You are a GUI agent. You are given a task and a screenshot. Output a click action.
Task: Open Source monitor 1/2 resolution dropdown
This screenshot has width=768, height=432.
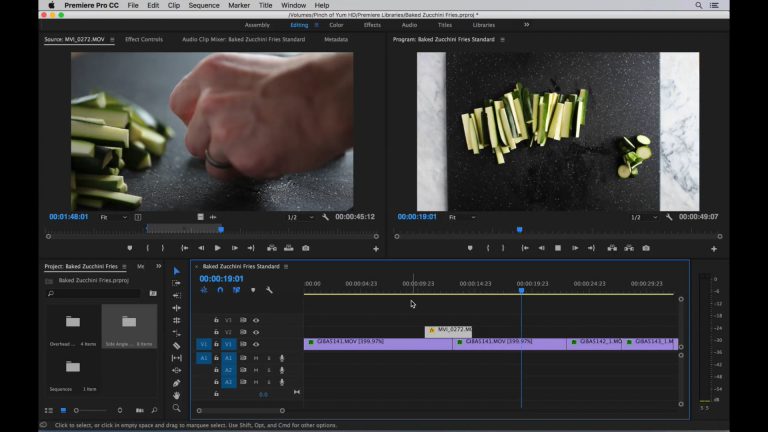[x=300, y=217]
